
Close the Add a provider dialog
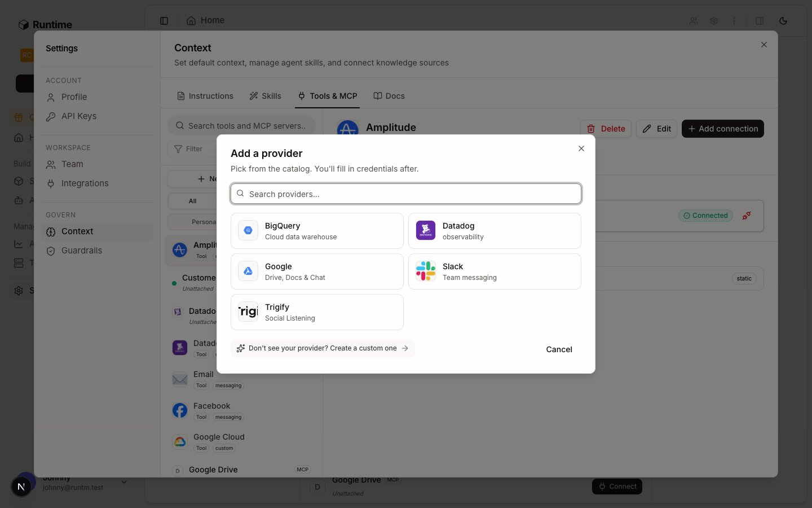pos(581,148)
